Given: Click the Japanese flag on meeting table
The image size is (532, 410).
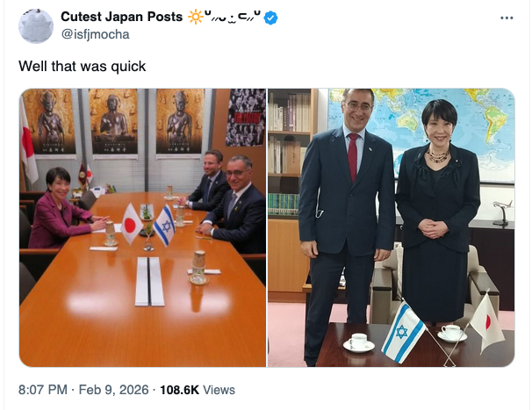Looking at the screenshot, I should point(131,224).
